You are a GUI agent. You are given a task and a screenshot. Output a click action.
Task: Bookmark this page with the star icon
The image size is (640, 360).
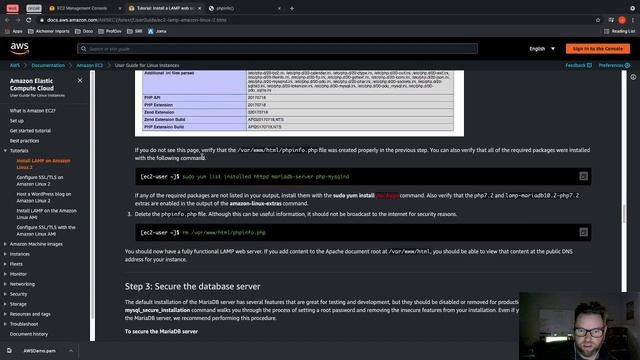point(598,20)
